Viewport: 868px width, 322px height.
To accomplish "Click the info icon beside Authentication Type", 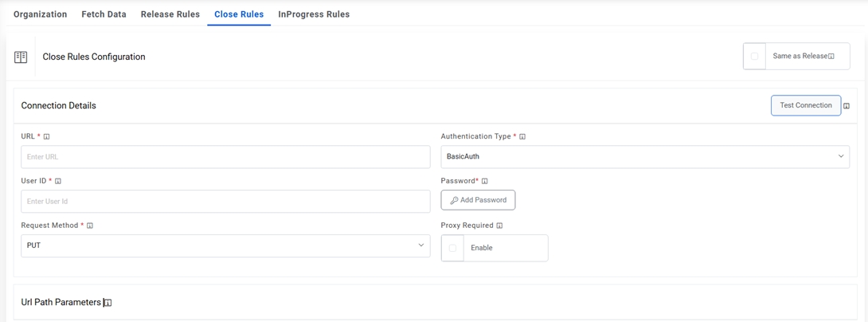I will [x=522, y=137].
